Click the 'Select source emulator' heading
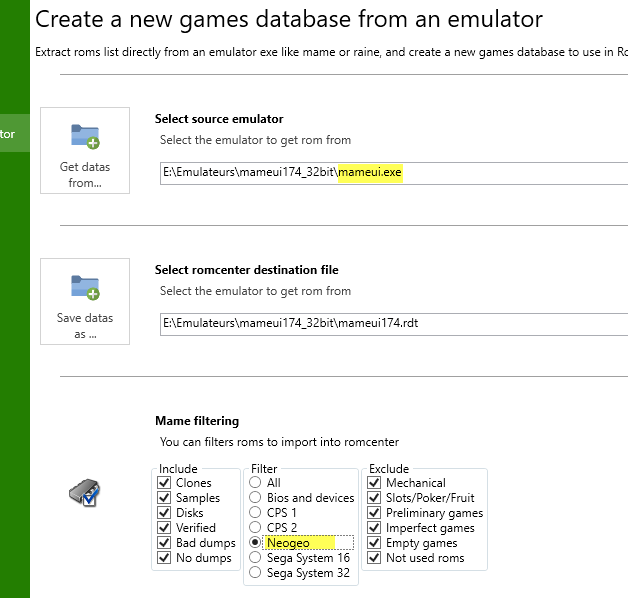Image resolution: width=628 pixels, height=598 pixels. click(x=219, y=119)
